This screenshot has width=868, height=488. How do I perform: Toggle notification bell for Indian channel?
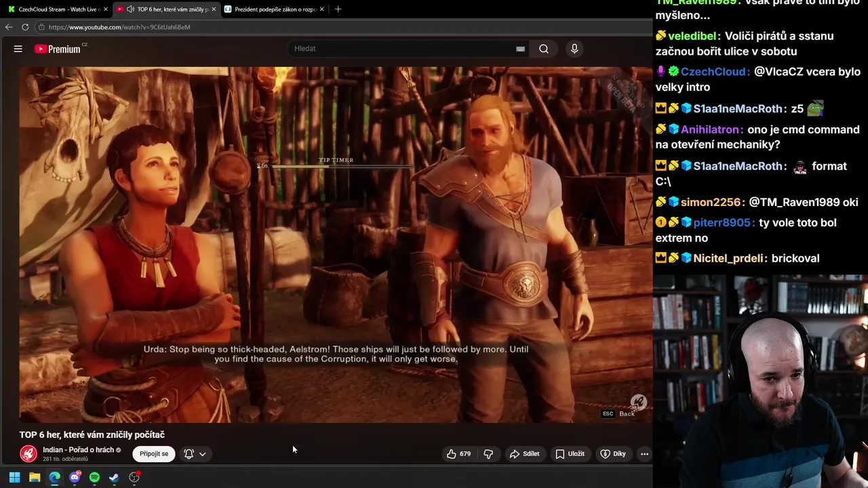coord(189,454)
